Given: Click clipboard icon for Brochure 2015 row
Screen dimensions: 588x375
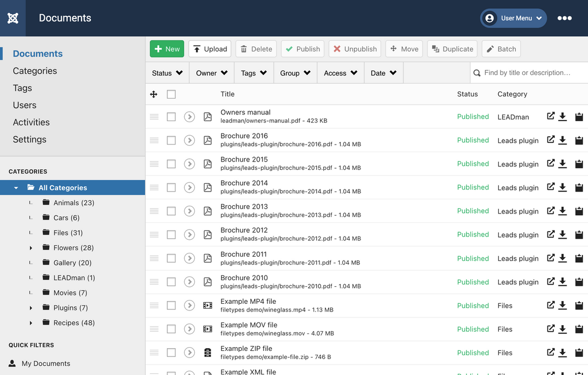Looking at the screenshot, I should (x=579, y=164).
